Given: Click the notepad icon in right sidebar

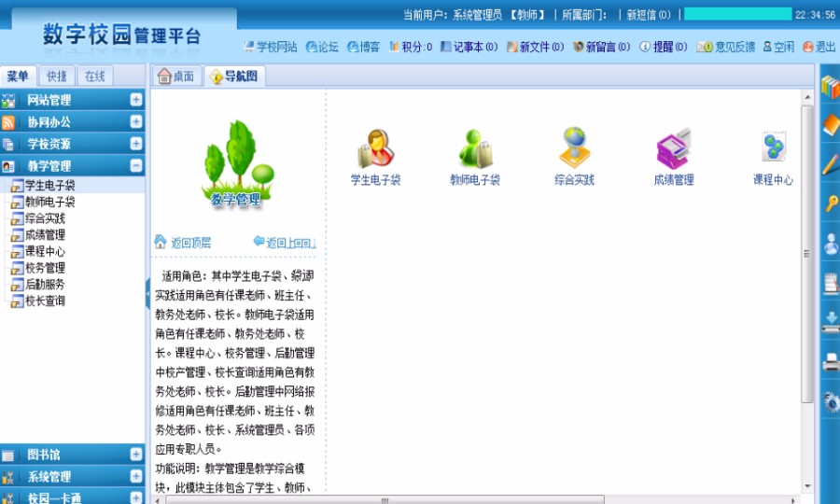Looking at the screenshot, I should [832, 284].
